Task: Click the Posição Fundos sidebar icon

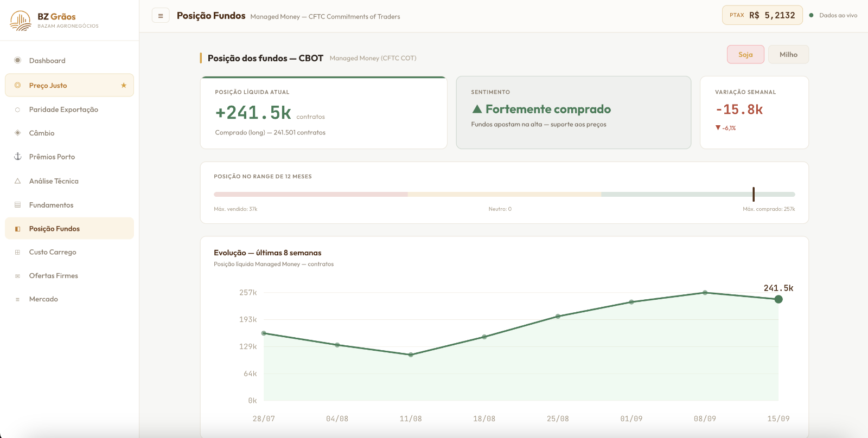Action: coord(17,229)
